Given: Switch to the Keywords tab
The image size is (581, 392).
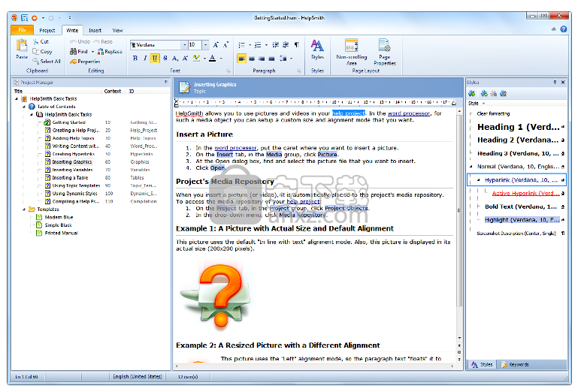Looking at the screenshot, I should tap(515, 365).
